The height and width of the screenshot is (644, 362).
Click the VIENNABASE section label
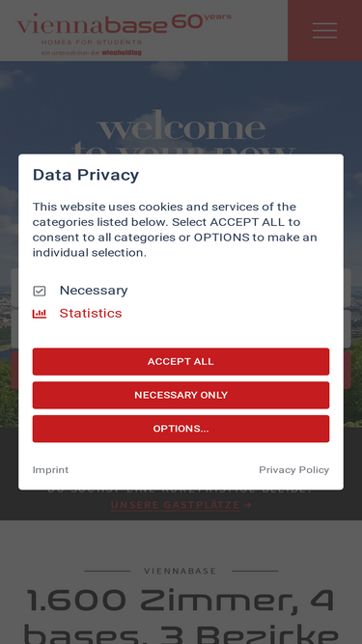pos(181,571)
